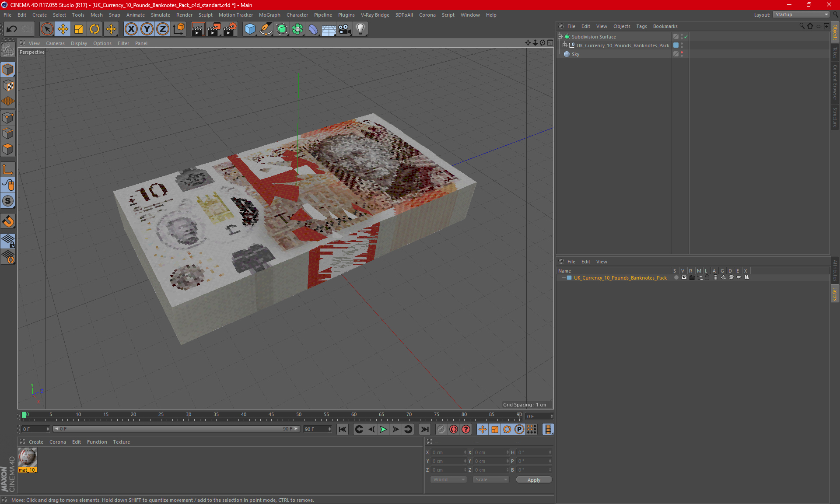Open the Simulate menu

pyautogui.click(x=161, y=15)
